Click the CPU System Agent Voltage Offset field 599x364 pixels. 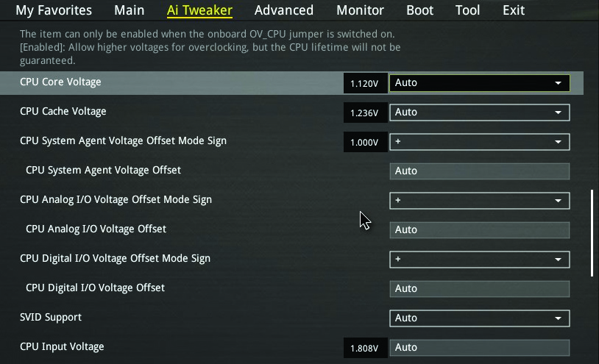[480, 171]
